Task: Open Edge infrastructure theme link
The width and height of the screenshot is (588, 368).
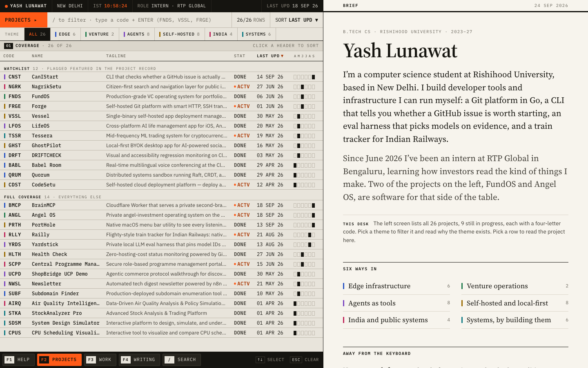Action: click(396, 286)
